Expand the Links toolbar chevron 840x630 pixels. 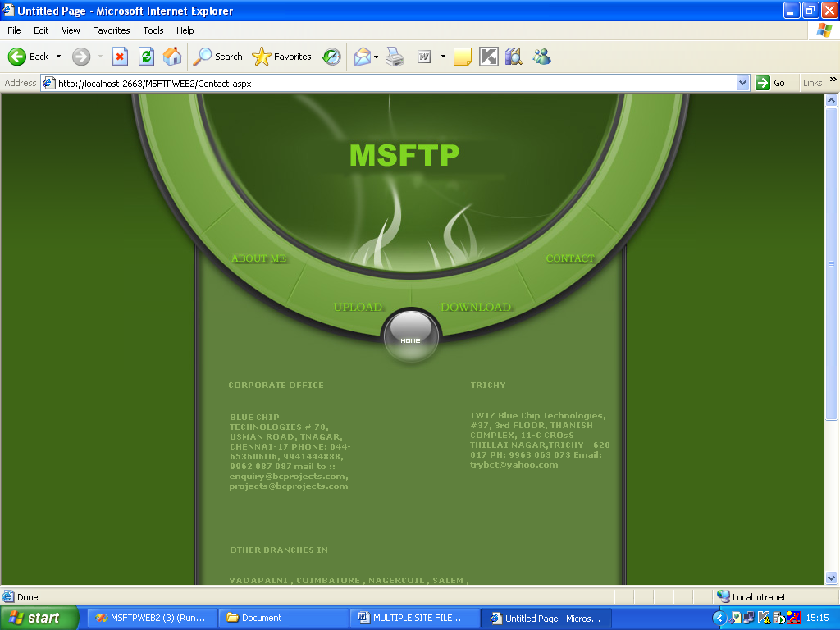tap(833, 80)
